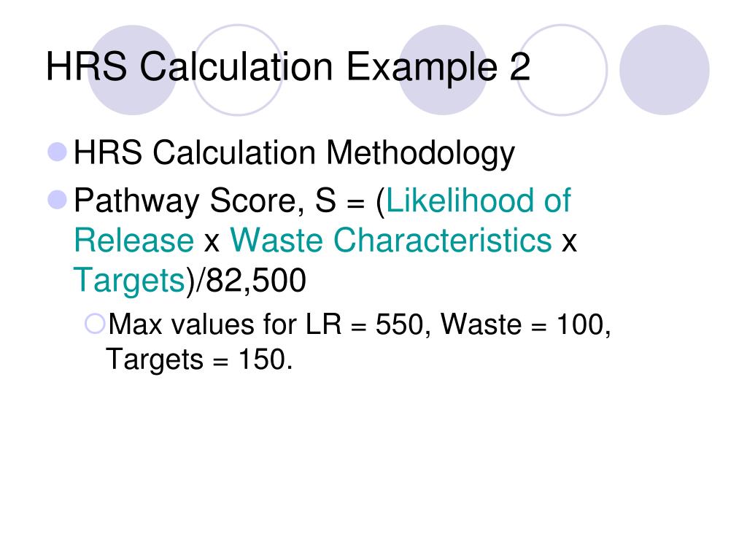
Task: Select the Pathway Score, S = text
Action: click(219, 201)
